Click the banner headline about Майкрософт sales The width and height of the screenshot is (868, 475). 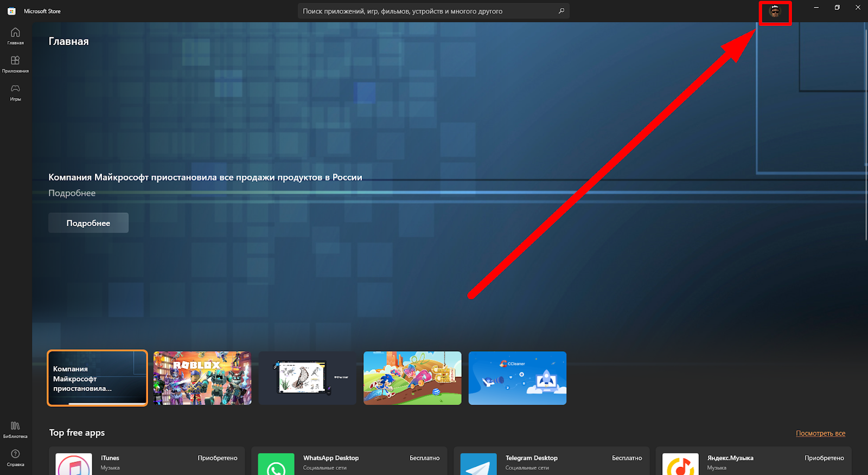tap(205, 177)
